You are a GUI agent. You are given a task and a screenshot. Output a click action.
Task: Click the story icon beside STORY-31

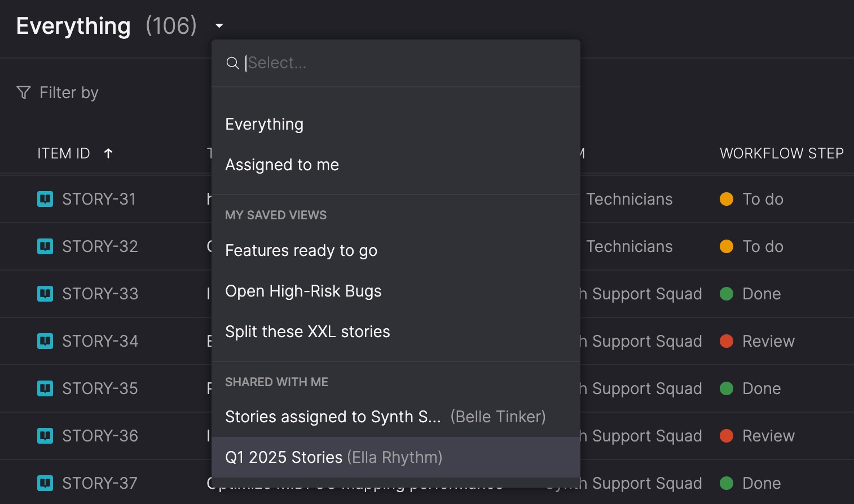pos(45,199)
